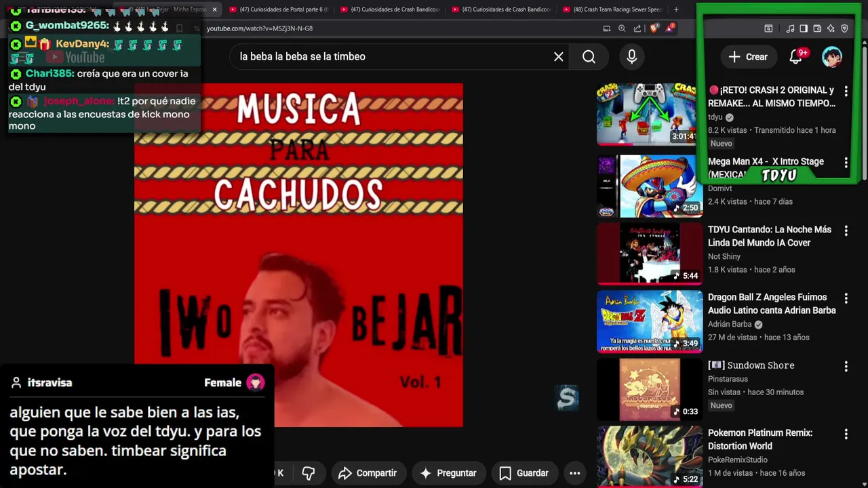Open options for Sundown Shore video

(846, 366)
